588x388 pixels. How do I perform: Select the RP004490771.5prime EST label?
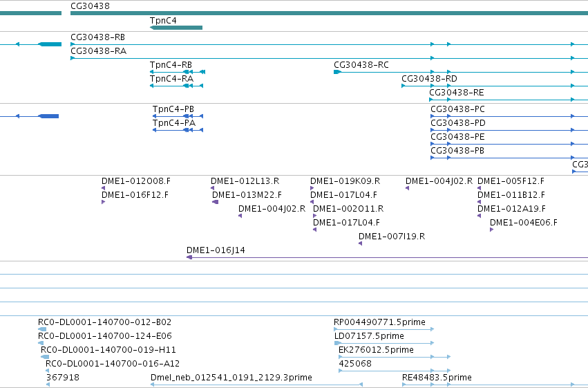pos(379,322)
